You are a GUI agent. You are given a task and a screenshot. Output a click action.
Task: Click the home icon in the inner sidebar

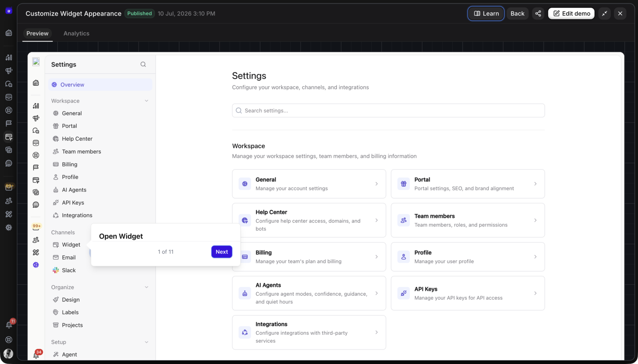pyautogui.click(x=36, y=83)
